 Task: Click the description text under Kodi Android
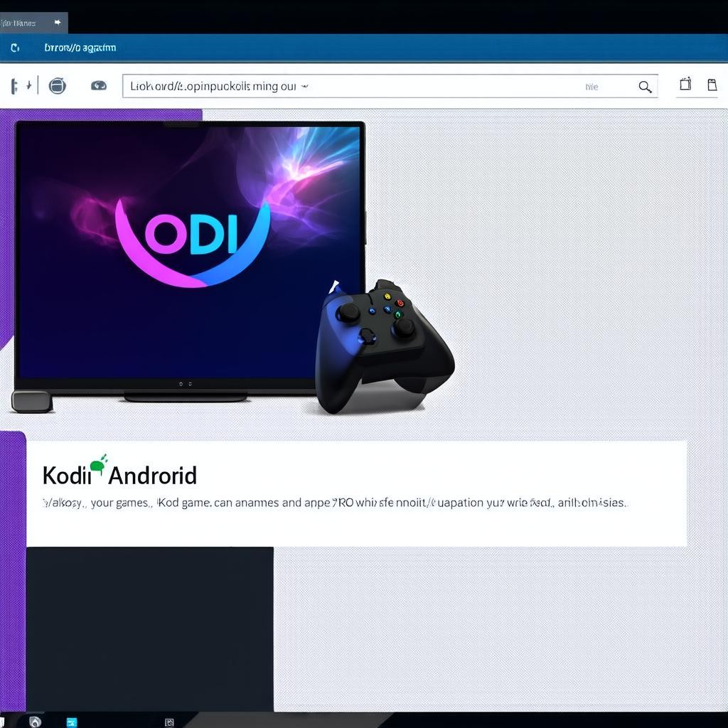pos(334,503)
